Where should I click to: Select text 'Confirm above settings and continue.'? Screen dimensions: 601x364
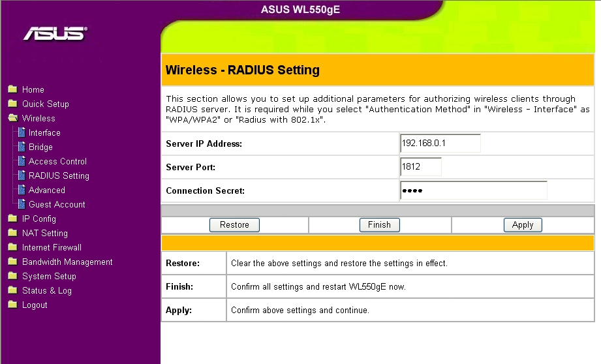coord(300,311)
